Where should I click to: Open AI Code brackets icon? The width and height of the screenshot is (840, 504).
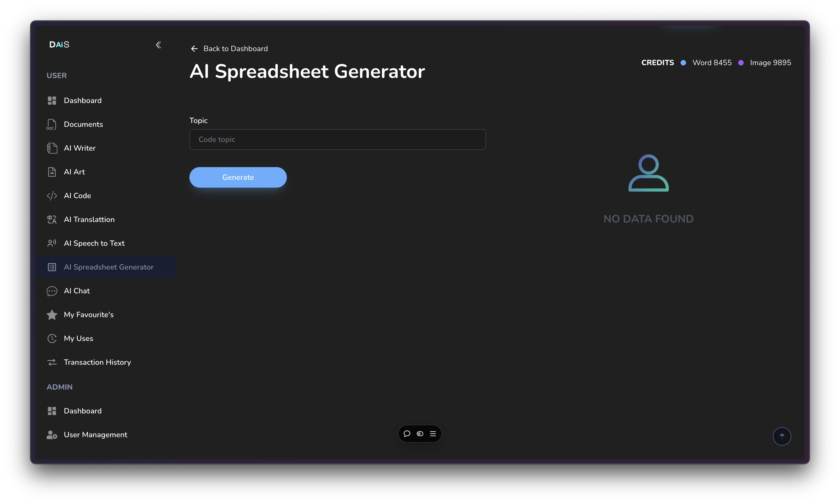[x=52, y=195]
